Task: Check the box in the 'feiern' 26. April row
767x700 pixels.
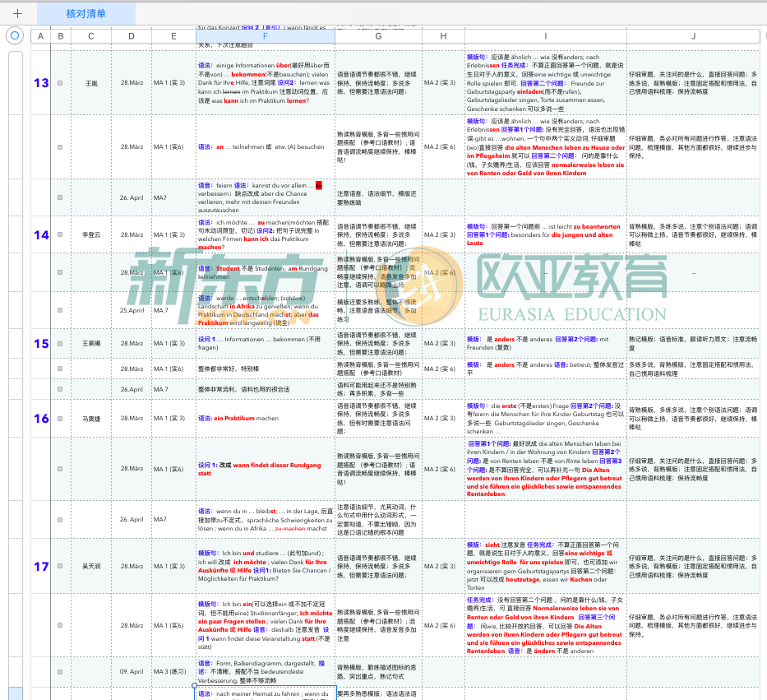Action: [60, 197]
